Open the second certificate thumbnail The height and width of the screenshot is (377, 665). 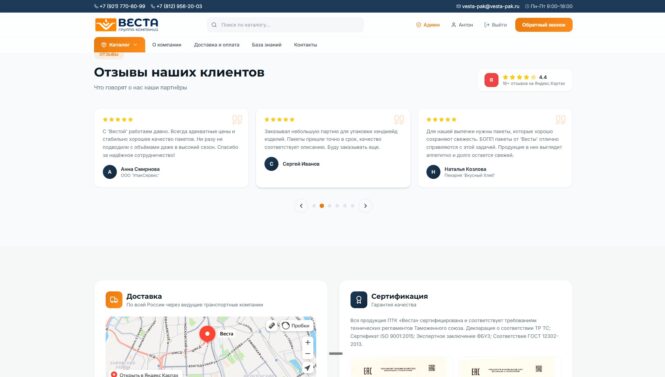[x=506, y=368]
